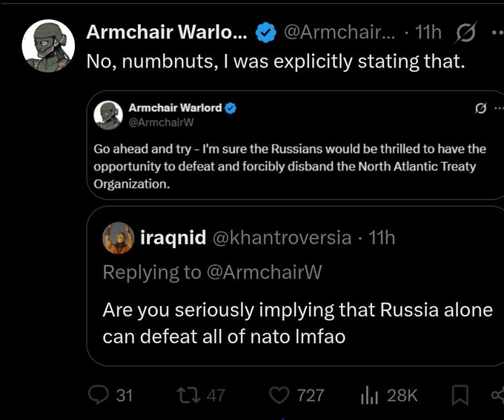Click @khantroversia handle link
The width and height of the screenshot is (504, 420).
tap(282, 238)
